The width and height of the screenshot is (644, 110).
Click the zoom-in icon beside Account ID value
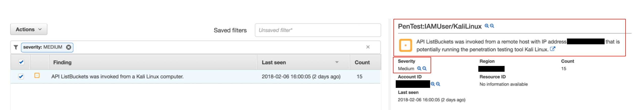tap(433, 84)
